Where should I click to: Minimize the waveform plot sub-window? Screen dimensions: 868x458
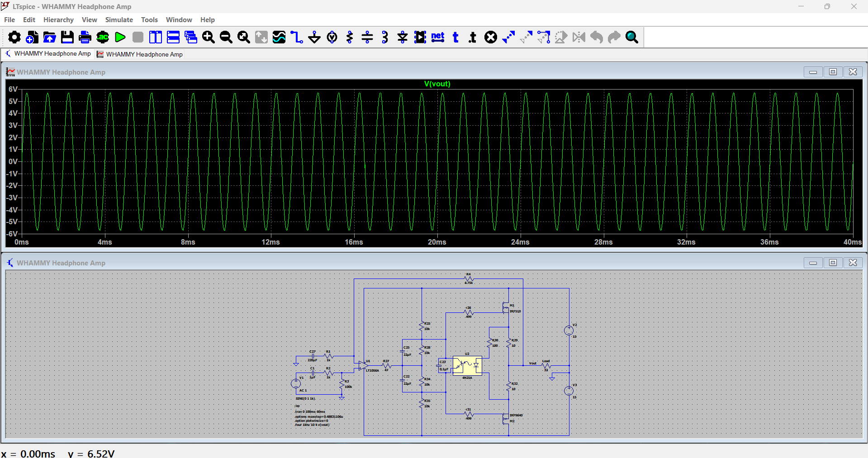click(813, 72)
